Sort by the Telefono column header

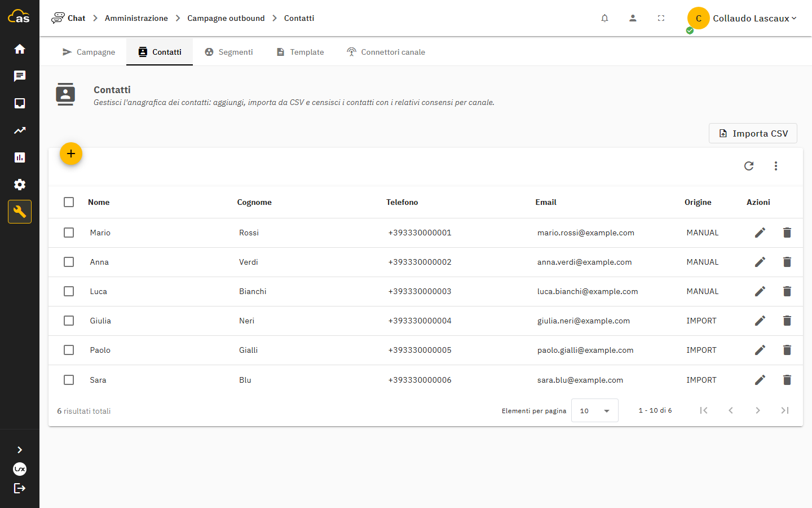coord(402,202)
